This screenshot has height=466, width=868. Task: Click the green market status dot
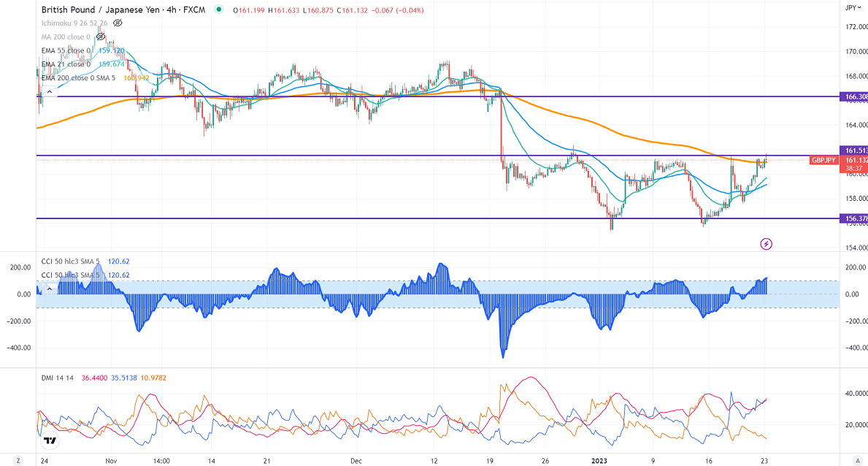point(219,10)
